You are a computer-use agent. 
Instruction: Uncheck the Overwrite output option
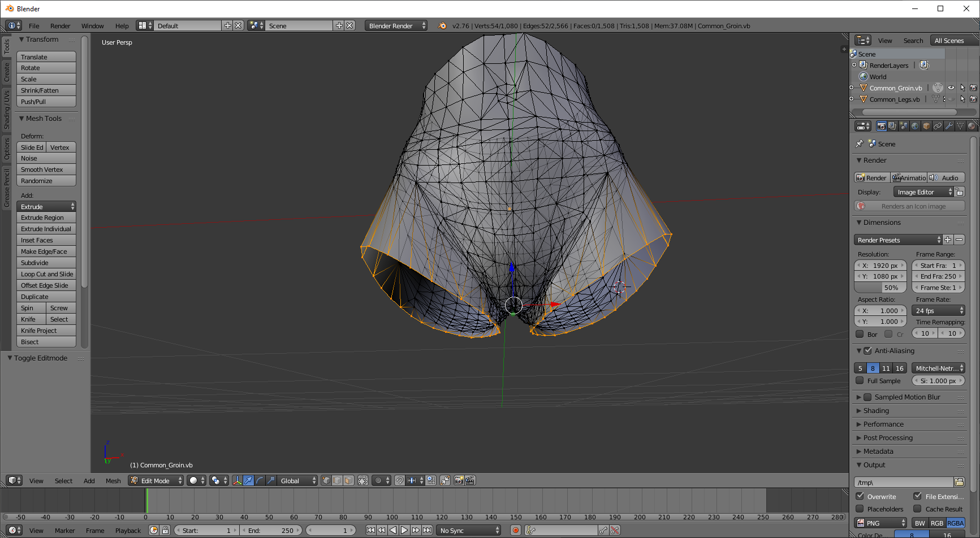click(x=860, y=496)
